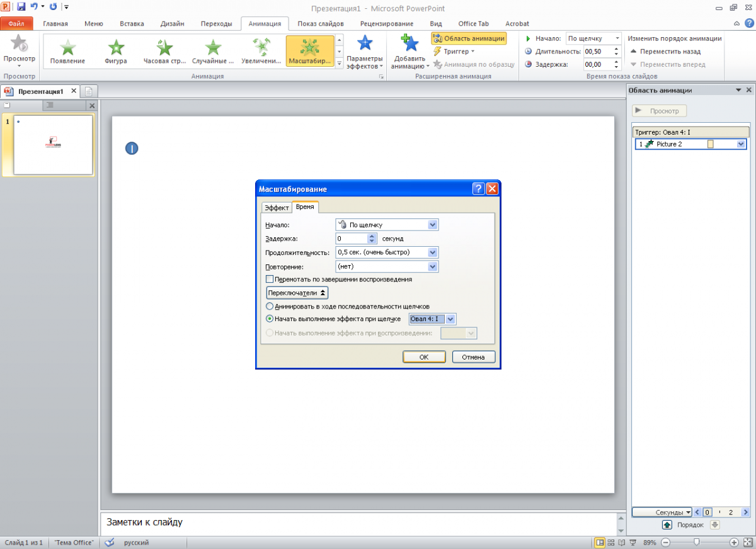This screenshot has width=756, height=549.
Task: Toggle Перемотать по завершении воспроизведения checkbox
Action: click(x=270, y=279)
